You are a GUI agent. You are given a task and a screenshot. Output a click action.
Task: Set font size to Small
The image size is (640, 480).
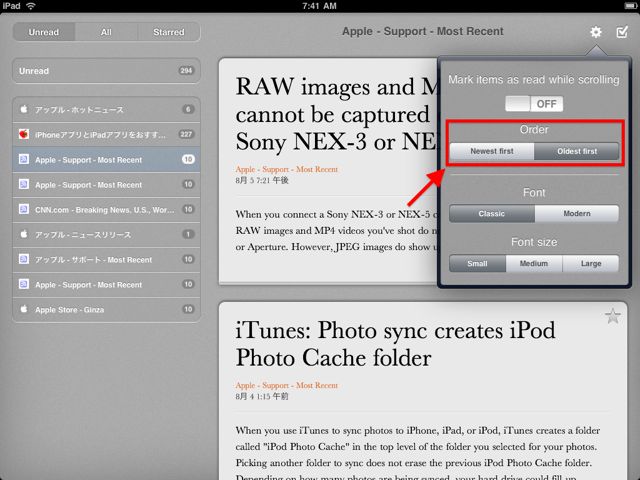(x=478, y=264)
